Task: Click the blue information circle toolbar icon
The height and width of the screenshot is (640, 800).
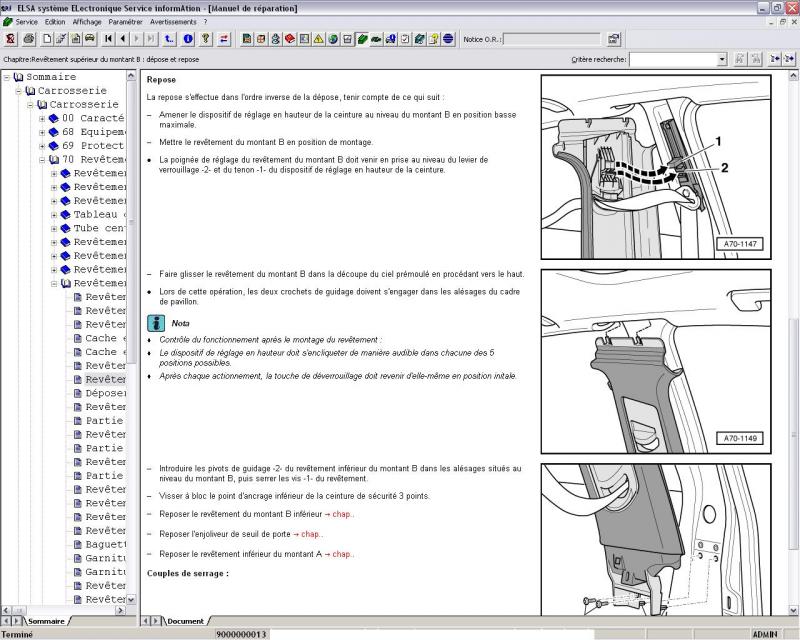Action: click(188, 39)
